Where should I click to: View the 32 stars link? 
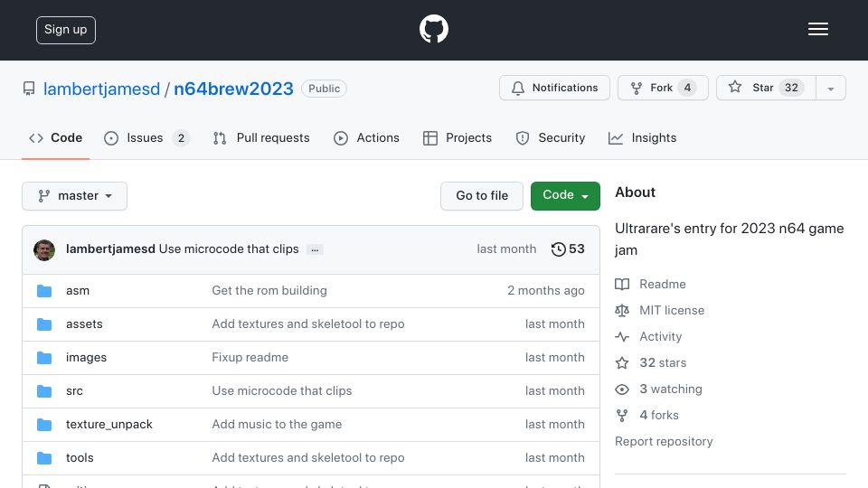pos(651,363)
